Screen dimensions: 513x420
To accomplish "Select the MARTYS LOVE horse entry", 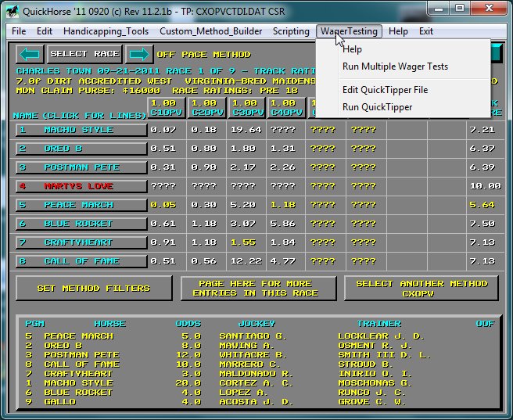I will pyautogui.click(x=81, y=186).
